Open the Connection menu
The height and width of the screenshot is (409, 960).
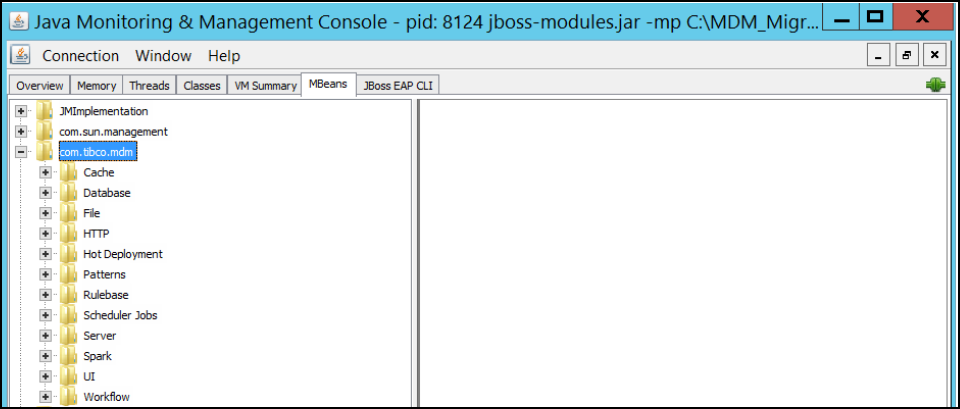click(x=81, y=56)
